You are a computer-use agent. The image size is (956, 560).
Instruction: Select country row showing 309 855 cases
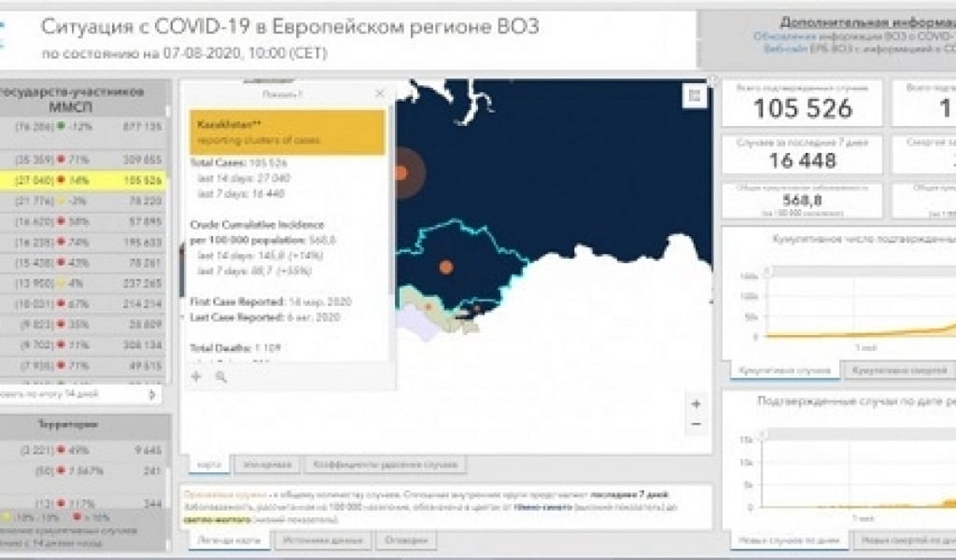point(82,160)
